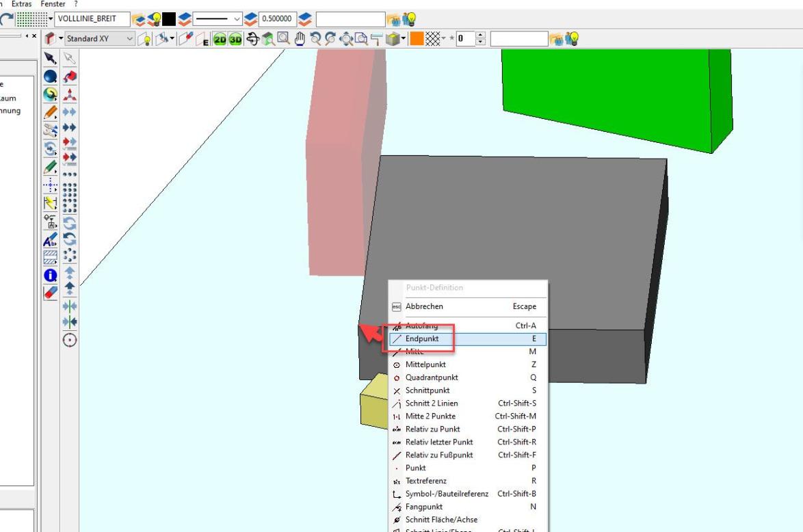Image resolution: width=803 pixels, height=532 pixels.
Task: Open the line style dropdown
Action: click(x=238, y=19)
